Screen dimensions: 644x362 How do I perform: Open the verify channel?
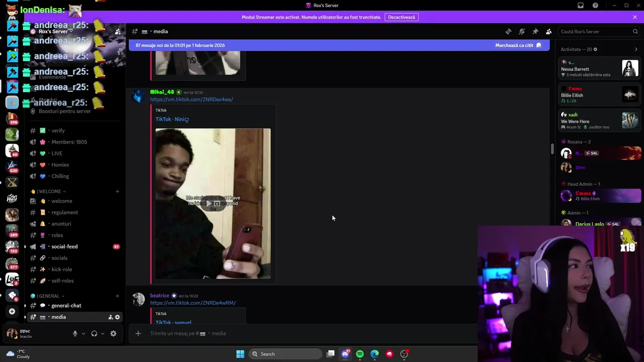[x=75, y=131]
